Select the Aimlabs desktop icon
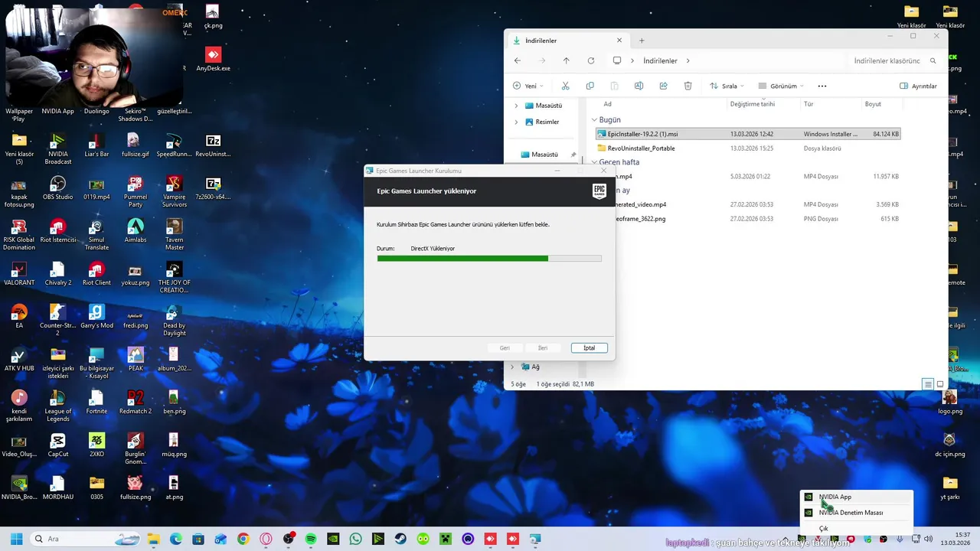980x551 pixels. (136, 231)
